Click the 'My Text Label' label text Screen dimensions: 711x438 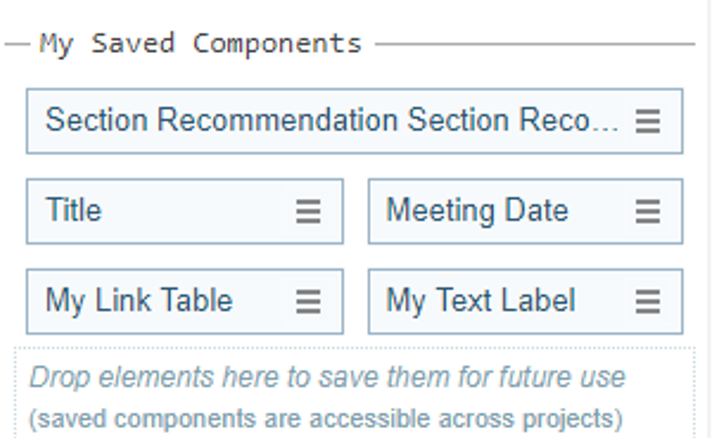pos(480,301)
